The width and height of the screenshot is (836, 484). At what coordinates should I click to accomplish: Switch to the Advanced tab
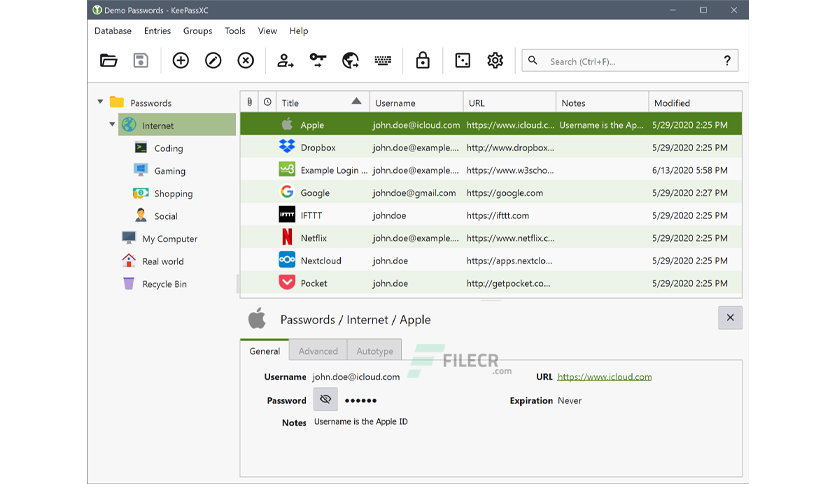point(318,351)
